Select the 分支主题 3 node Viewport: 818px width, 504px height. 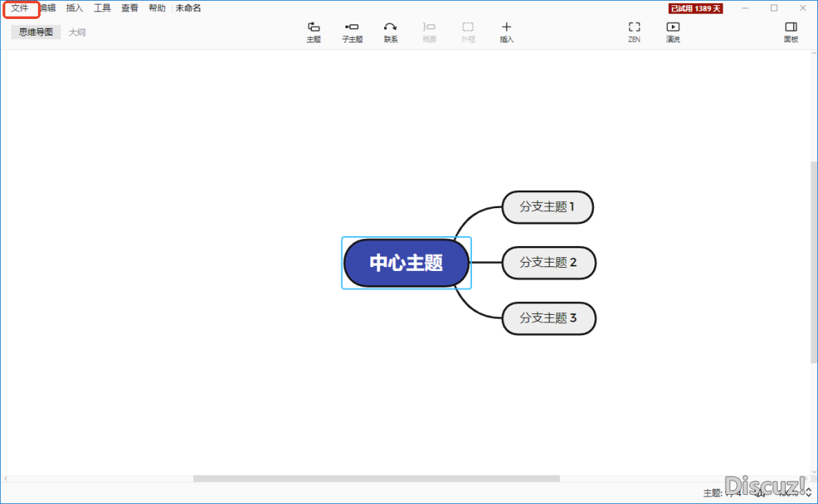pyautogui.click(x=548, y=319)
